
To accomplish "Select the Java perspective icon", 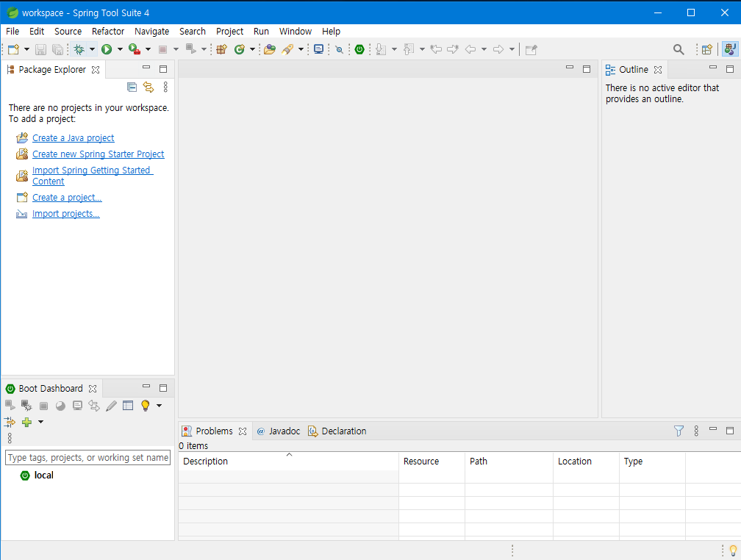I will click(x=730, y=49).
